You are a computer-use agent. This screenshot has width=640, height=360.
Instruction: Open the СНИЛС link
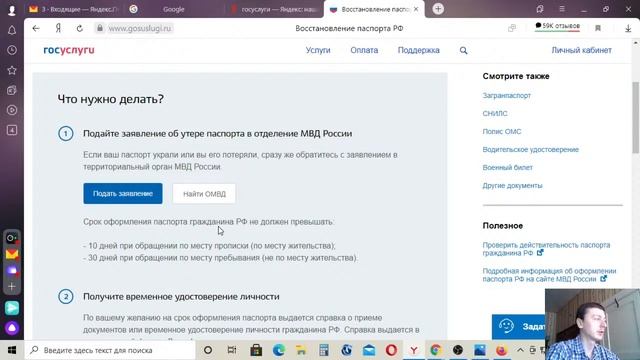click(x=495, y=113)
